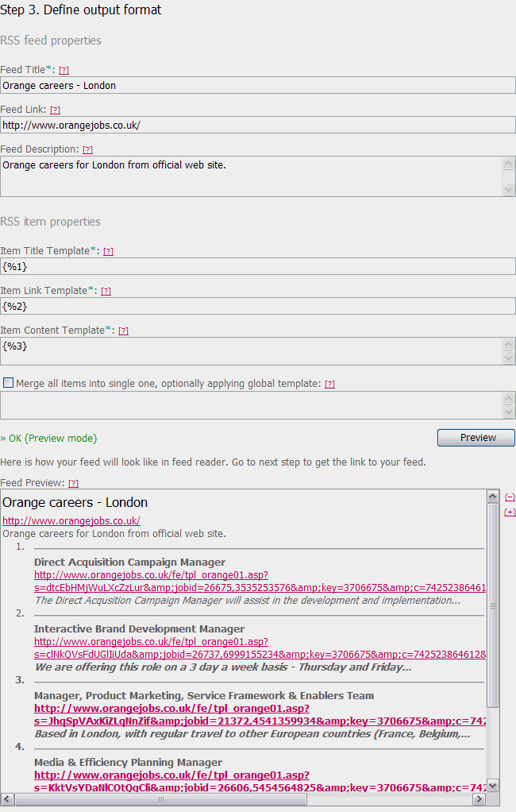Open Media & Efficiency Planning Manager job link

coord(260,782)
